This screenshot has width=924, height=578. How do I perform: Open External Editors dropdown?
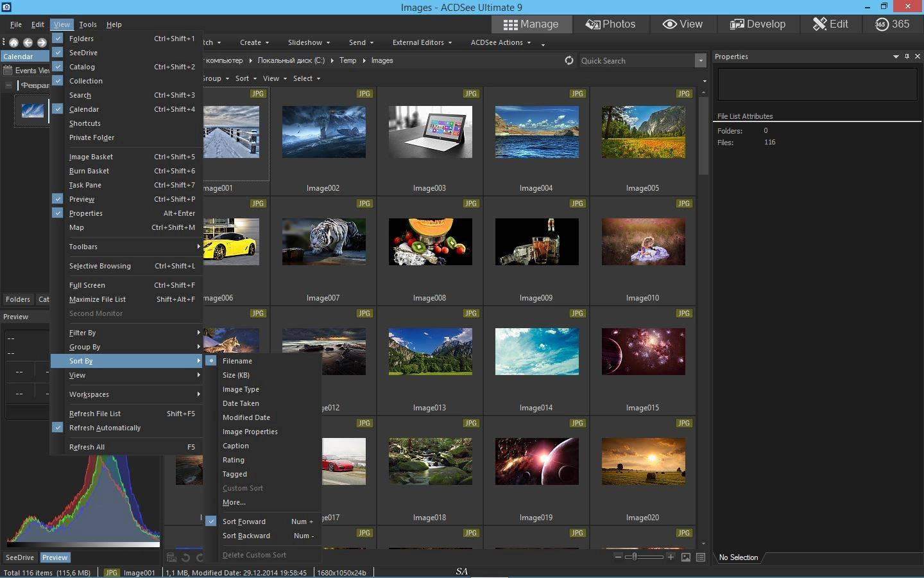422,42
